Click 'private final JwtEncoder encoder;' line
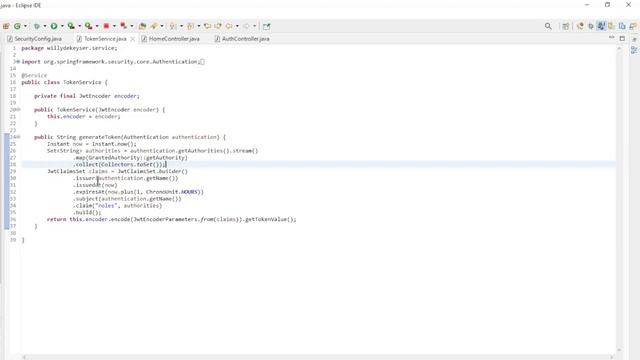 87,96
